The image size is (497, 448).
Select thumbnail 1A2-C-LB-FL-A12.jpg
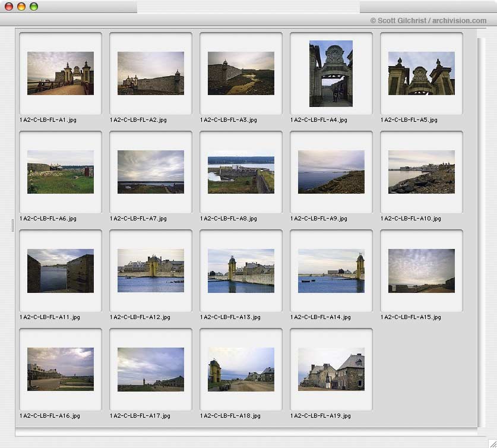151,270
